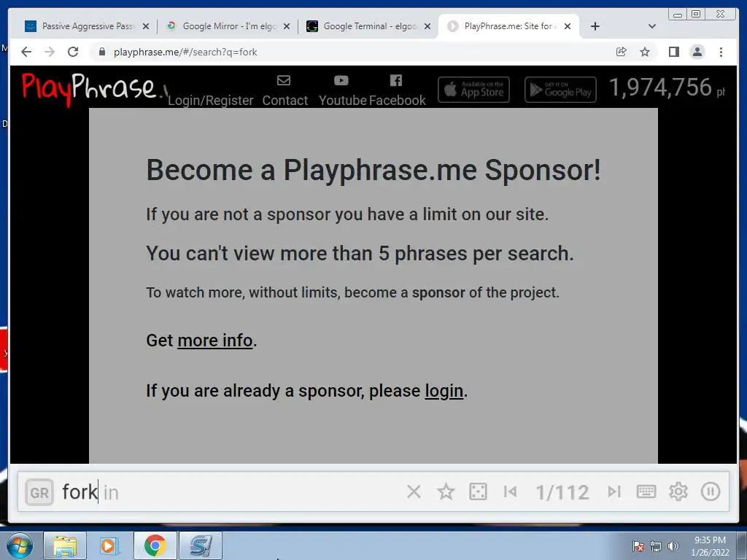This screenshot has height=560, width=747.
Task: Click the 1,974,756 phrases counter
Action: tap(667, 87)
